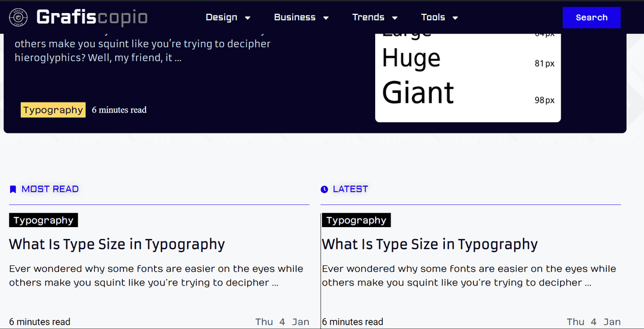This screenshot has height=329, width=644.
Task: Click the Grafiscopio circular logo icon
Action: (18, 18)
